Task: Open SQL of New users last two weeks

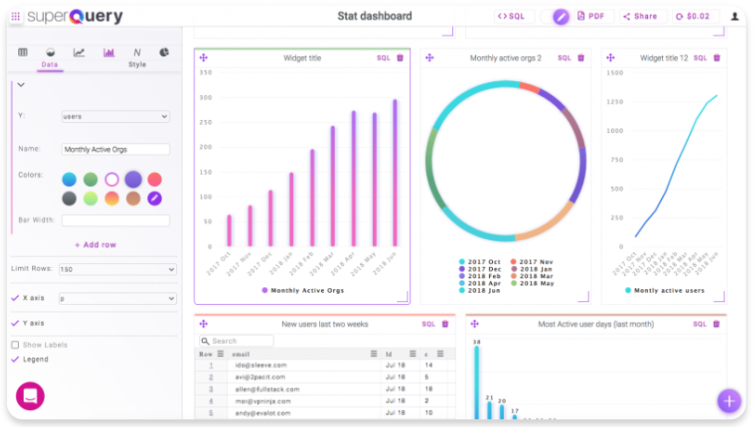Action: [x=428, y=324]
